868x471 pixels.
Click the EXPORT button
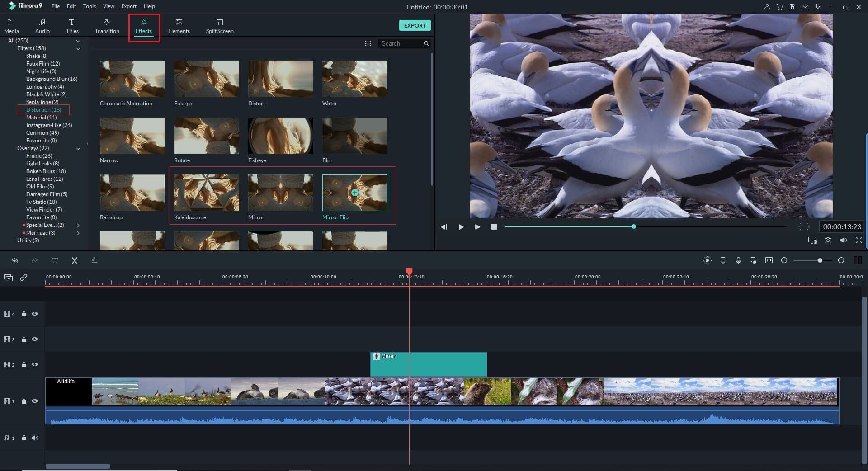pos(415,25)
